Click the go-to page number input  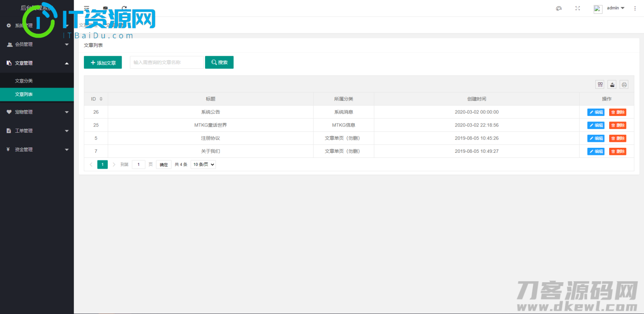pos(138,165)
